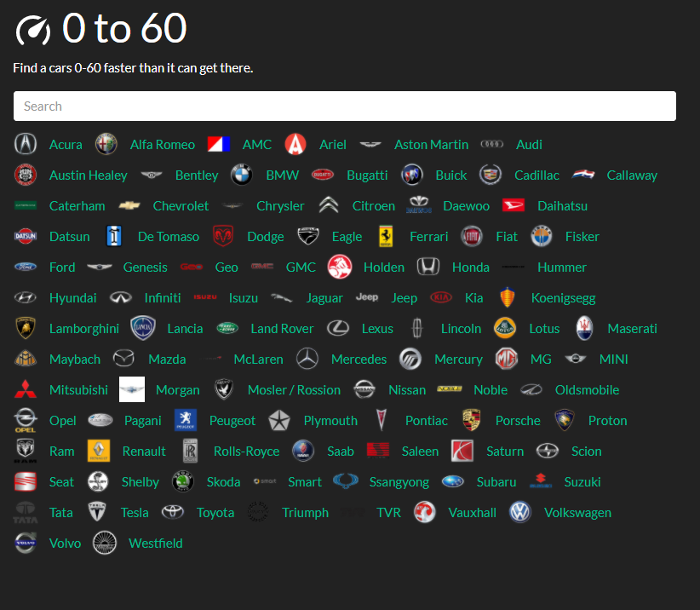Viewport: 700px width, 610px height.
Task: Click the Porsche crest icon
Action: click(x=472, y=420)
